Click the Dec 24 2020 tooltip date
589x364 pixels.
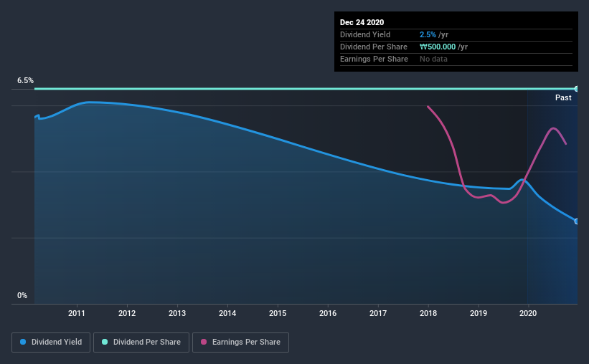point(362,22)
